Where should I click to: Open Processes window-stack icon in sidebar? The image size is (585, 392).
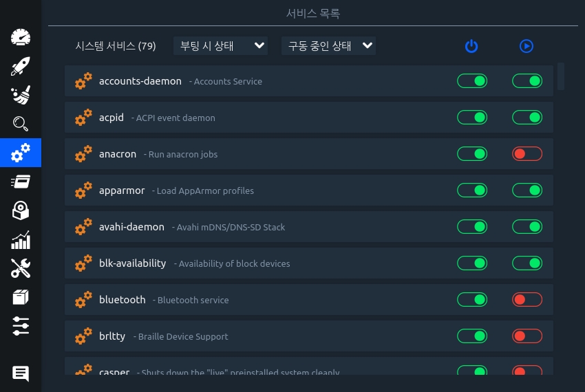point(21,182)
